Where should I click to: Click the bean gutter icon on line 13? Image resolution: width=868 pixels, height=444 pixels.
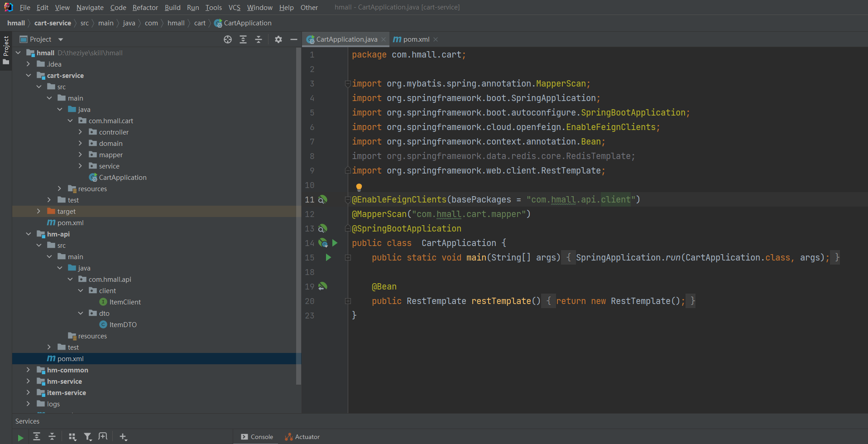click(x=322, y=228)
